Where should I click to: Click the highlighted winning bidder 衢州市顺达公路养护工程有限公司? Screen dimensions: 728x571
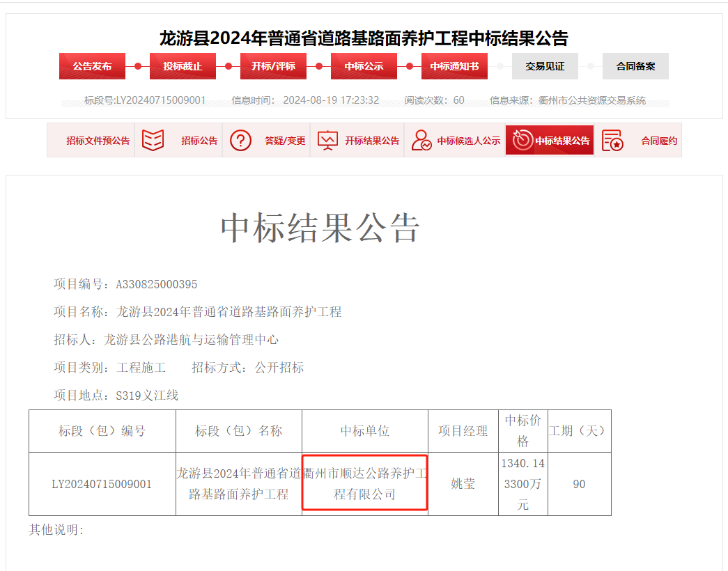(364, 483)
